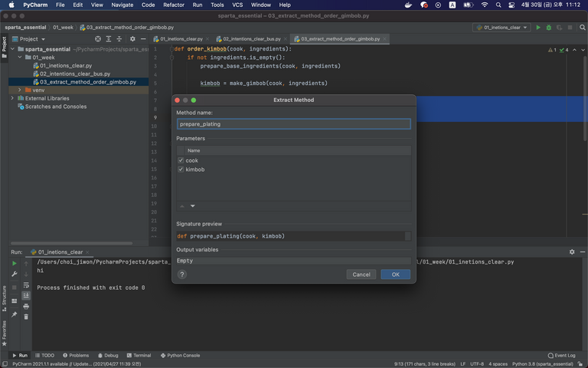The height and width of the screenshot is (368, 588).
Task: Toggle soft-wrap in Run console
Action: (26, 285)
